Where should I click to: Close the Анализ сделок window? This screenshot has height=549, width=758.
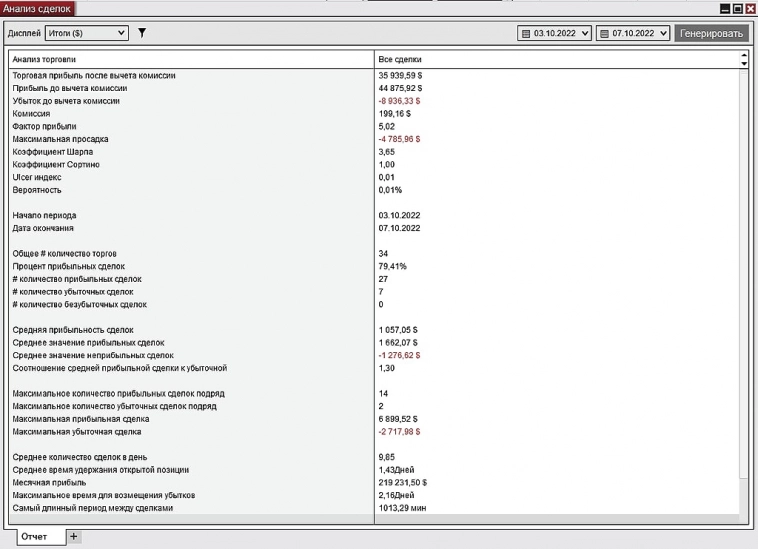(x=749, y=8)
